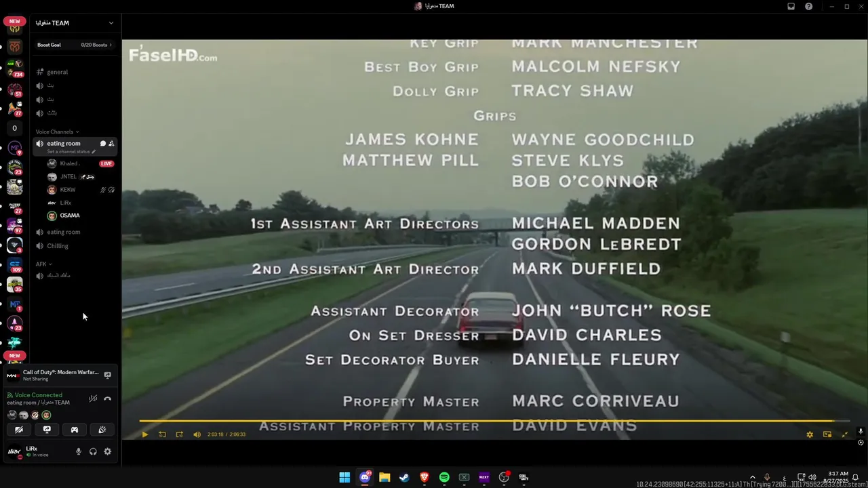This screenshot has width=868, height=488.
Task: Collapse the Voice Channels category
Action: click(57, 131)
